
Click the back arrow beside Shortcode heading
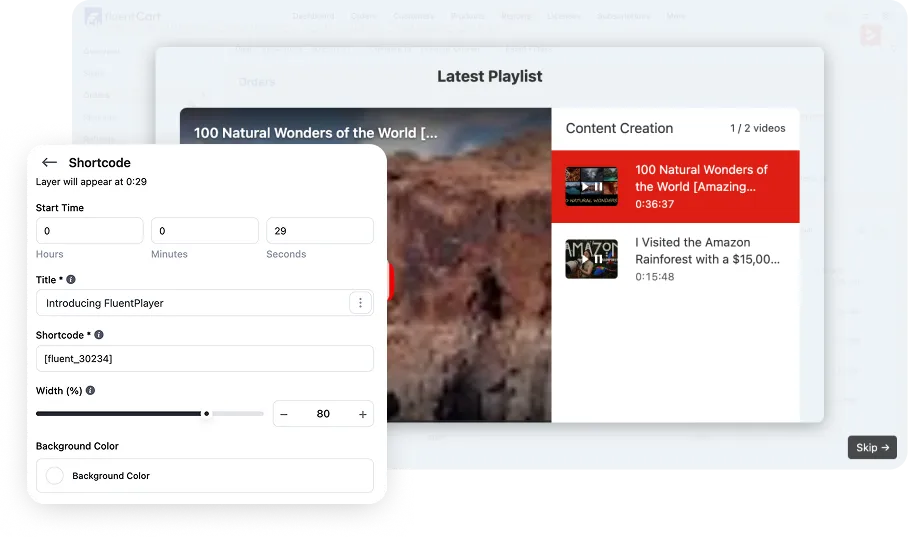(49, 163)
